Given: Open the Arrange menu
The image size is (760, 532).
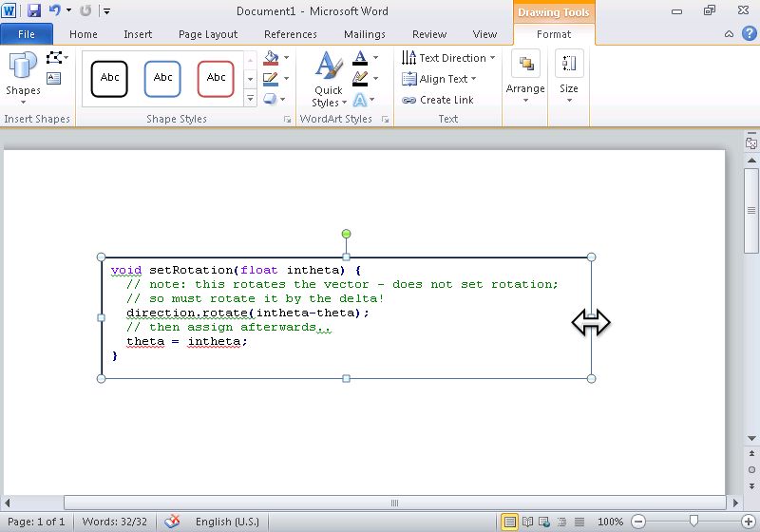Looking at the screenshot, I should (525, 77).
